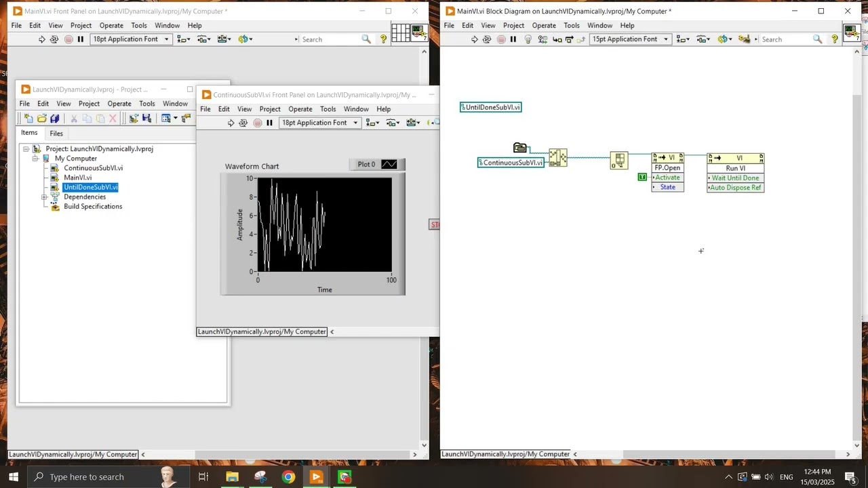
Task: Click Run arrow in ContinuousSubVI toolbar
Action: point(231,123)
